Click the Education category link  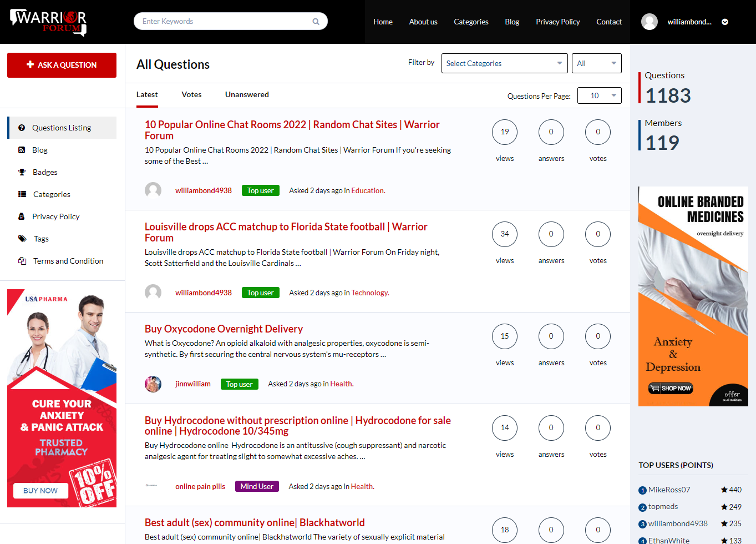pos(368,191)
